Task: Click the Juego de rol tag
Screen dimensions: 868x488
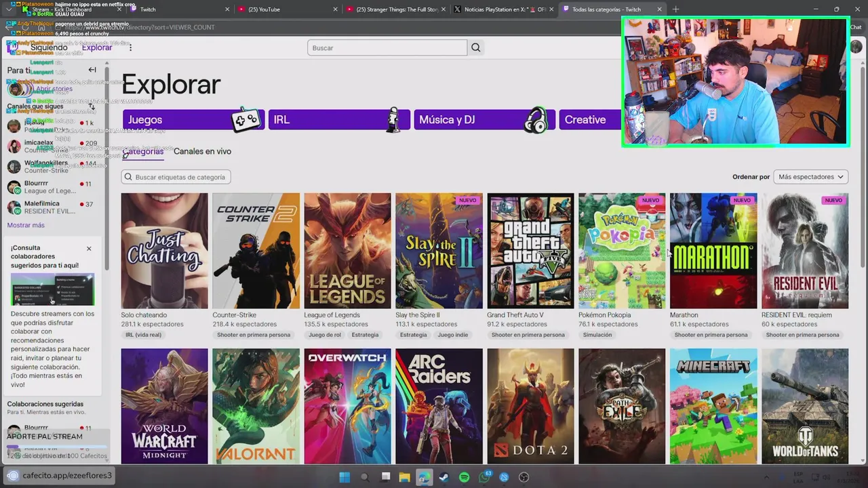Action: point(324,335)
